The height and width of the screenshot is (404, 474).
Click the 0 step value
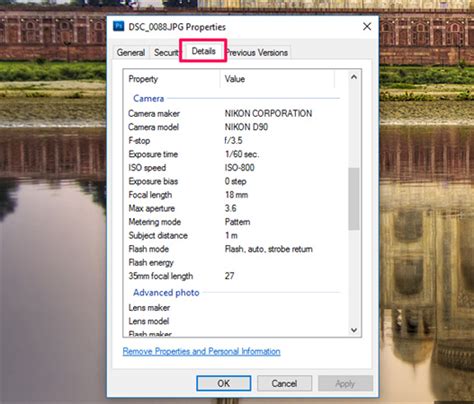click(x=236, y=181)
